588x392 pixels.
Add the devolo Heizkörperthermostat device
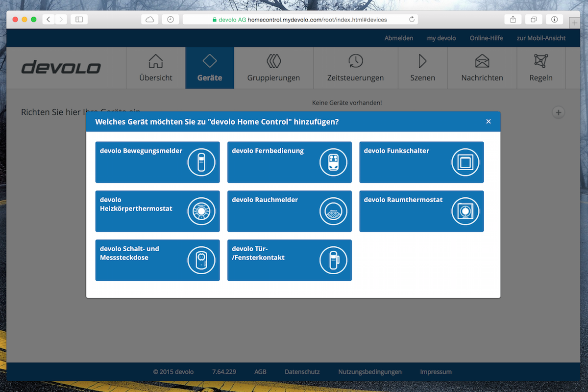pyautogui.click(x=157, y=211)
